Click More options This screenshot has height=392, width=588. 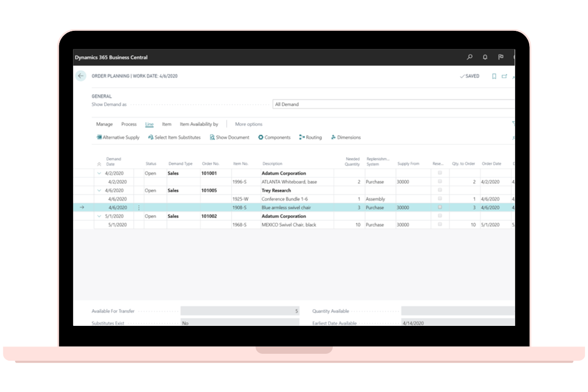[x=249, y=124]
